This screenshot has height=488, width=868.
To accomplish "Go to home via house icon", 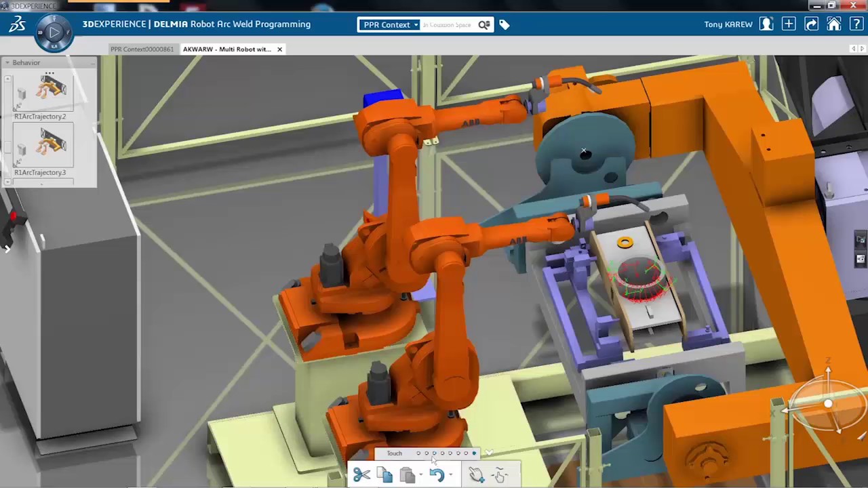I will 833,24.
